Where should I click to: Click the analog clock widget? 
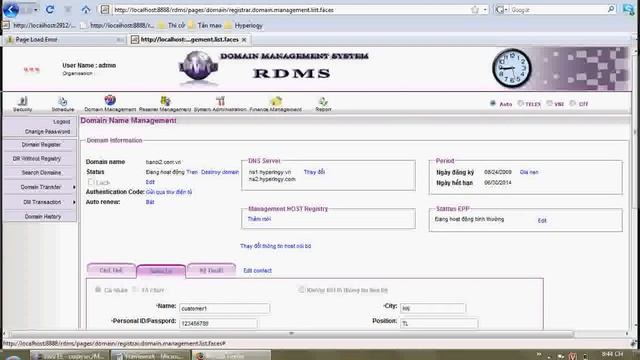(x=511, y=68)
